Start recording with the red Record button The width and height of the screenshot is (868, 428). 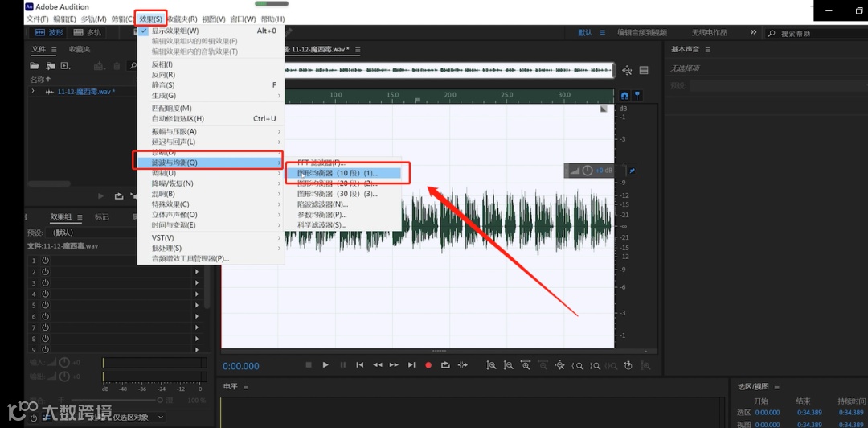click(x=428, y=364)
